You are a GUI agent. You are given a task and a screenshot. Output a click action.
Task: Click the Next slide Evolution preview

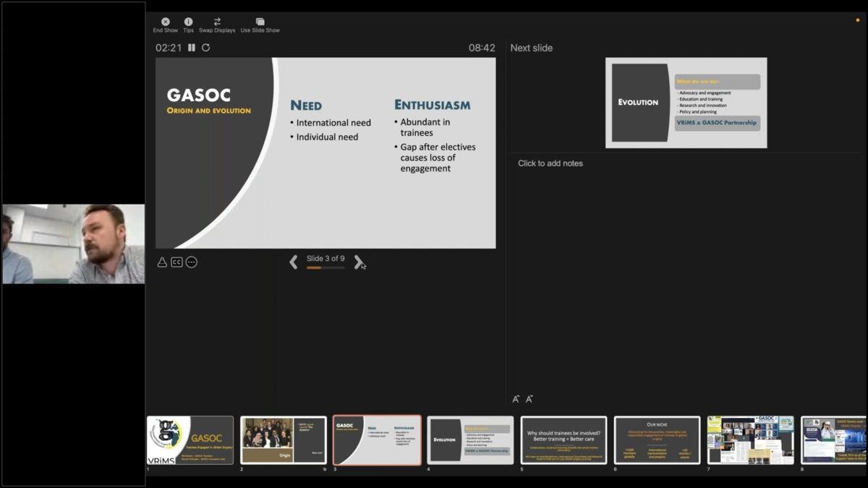click(686, 103)
